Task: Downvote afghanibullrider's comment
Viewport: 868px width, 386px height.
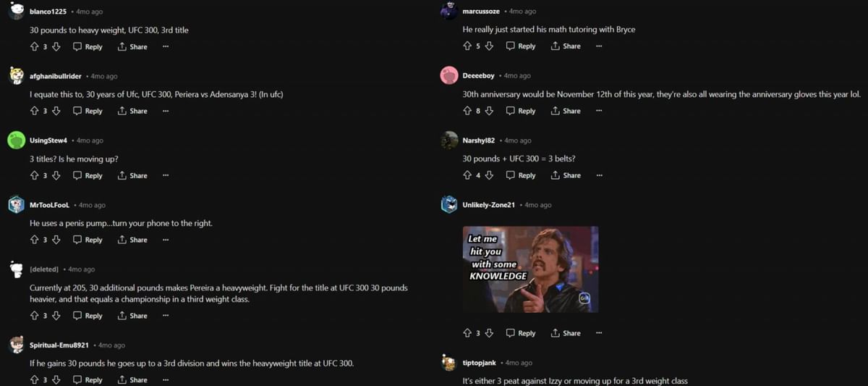Action: point(56,111)
